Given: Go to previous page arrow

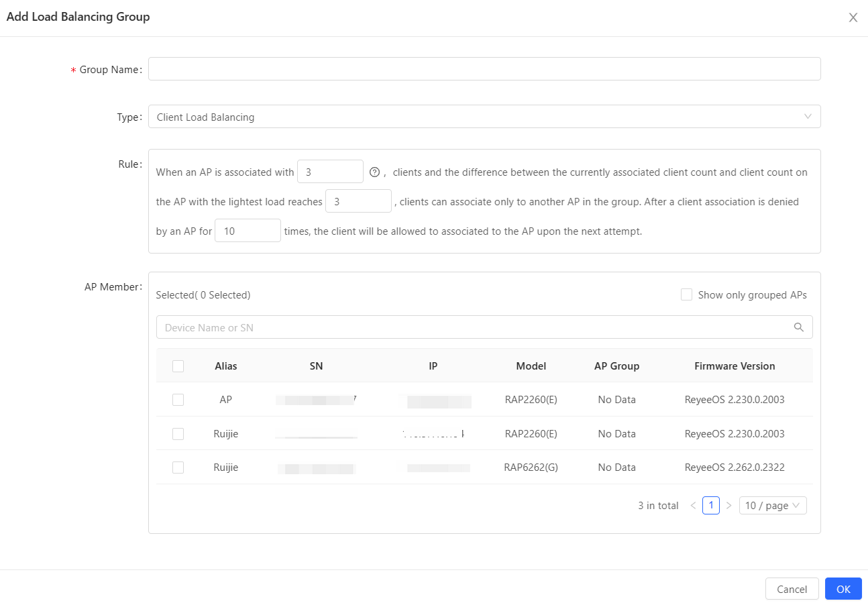Looking at the screenshot, I should pos(693,506).
